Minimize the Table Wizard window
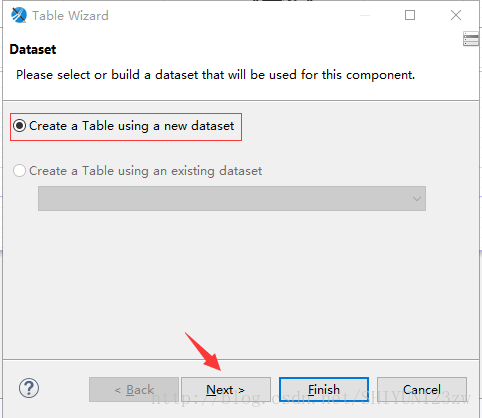482x418 pixels. (365, 15)
